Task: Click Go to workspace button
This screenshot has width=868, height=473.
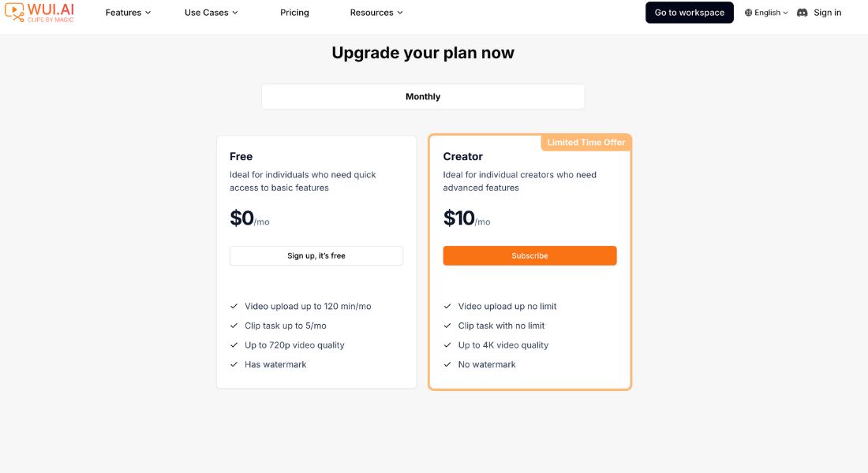Action: [x=689, y=12]
